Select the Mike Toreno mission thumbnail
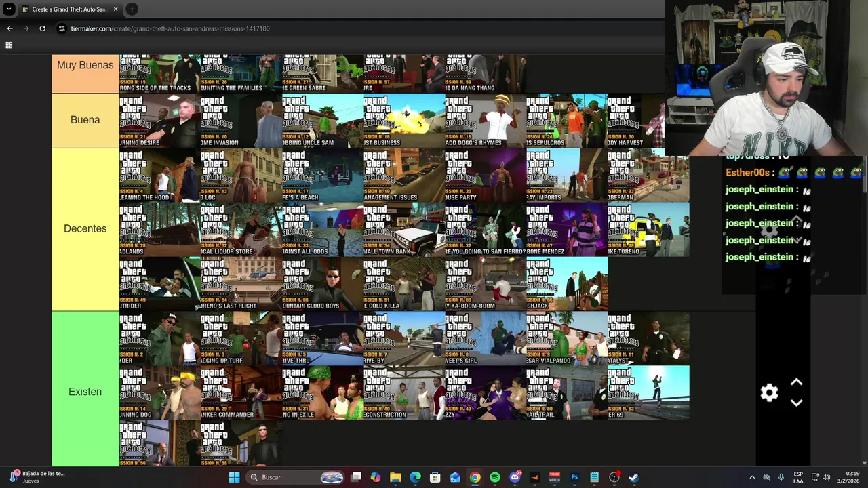Screen dimensions: 868x488 pos(648,229)
